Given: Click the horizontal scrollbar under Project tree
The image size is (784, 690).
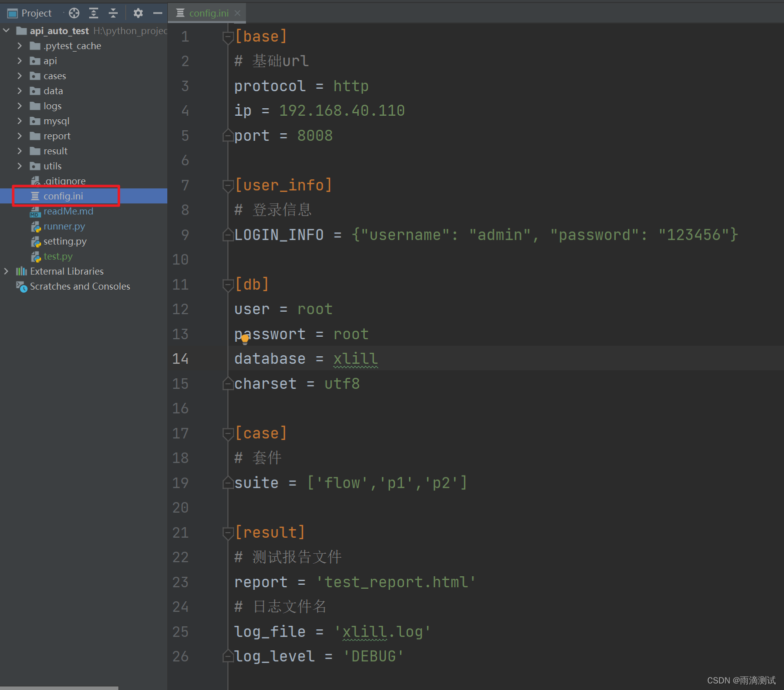Looking at the screenshot, I should point(59,688).
